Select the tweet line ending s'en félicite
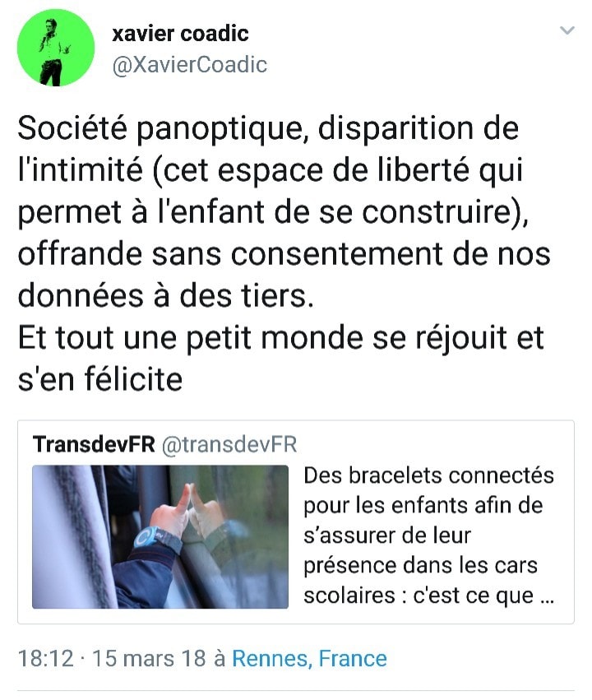592x700 pixels. pos(100,379)
